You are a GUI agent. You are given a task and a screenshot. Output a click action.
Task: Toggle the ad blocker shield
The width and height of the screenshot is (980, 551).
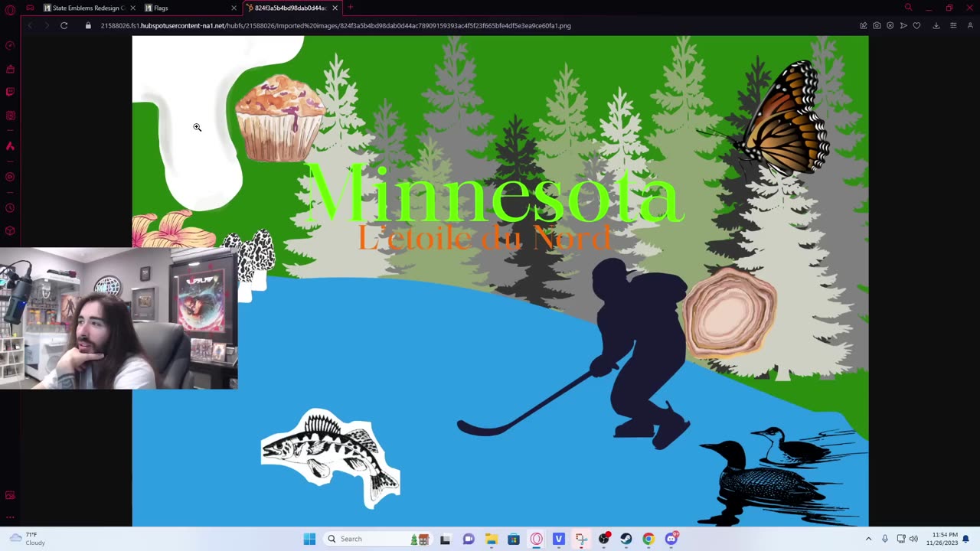pyautogui.click(x=890, y=25)
